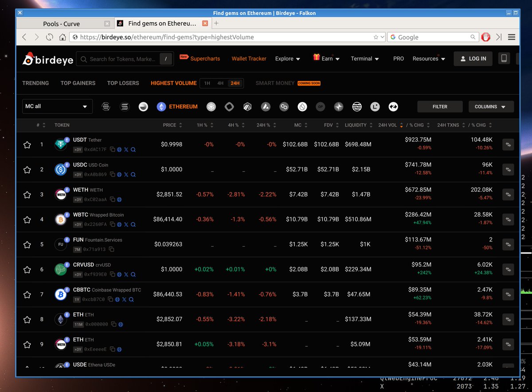Viewport: 532px width, 392px height.
Task: Open the MC all dropdown
Action: [57, 106]
